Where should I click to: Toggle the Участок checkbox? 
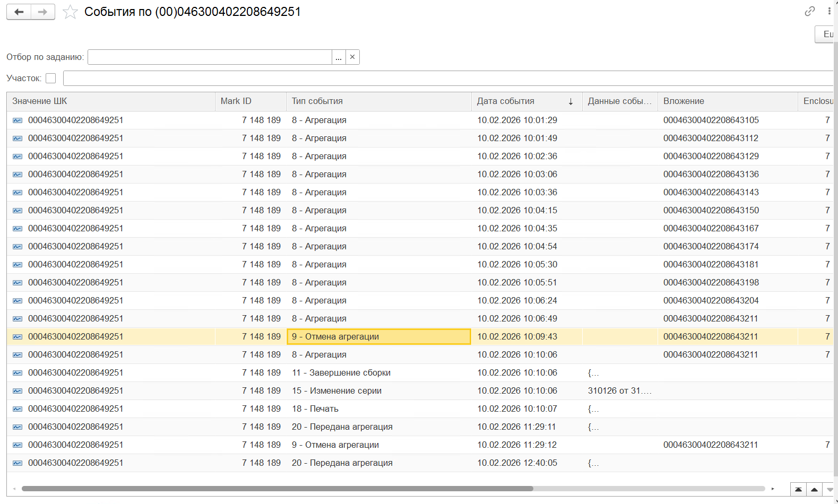(51, 78)
